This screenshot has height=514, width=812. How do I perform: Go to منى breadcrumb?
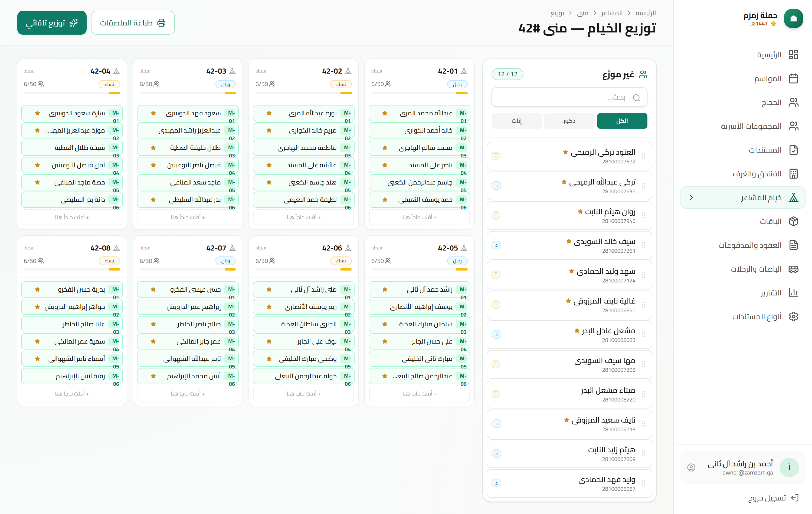(582, 13)
